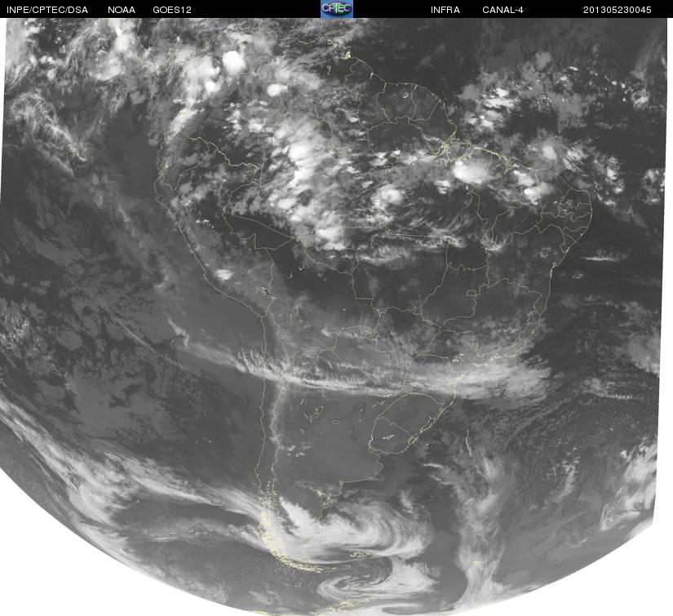The height and width of the screenshot is (616, 673).
Task: Click the CPTEC logo in the header
Action: pos(337,9)
